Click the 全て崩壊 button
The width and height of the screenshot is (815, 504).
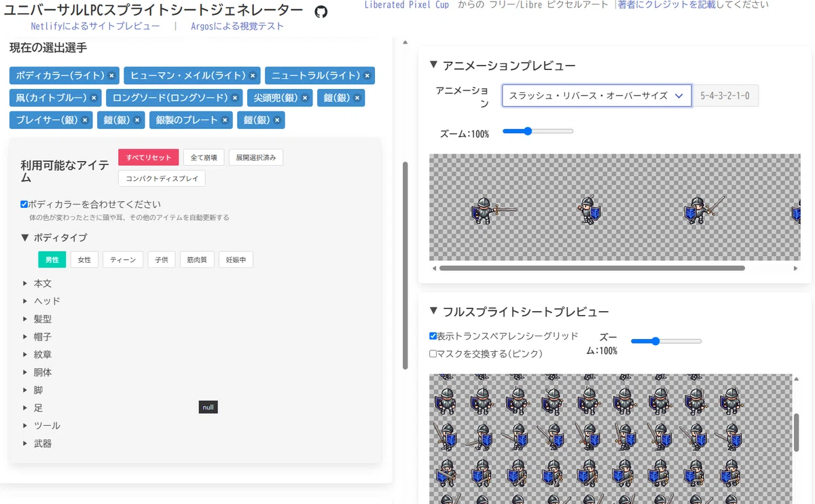click(204, 158)
